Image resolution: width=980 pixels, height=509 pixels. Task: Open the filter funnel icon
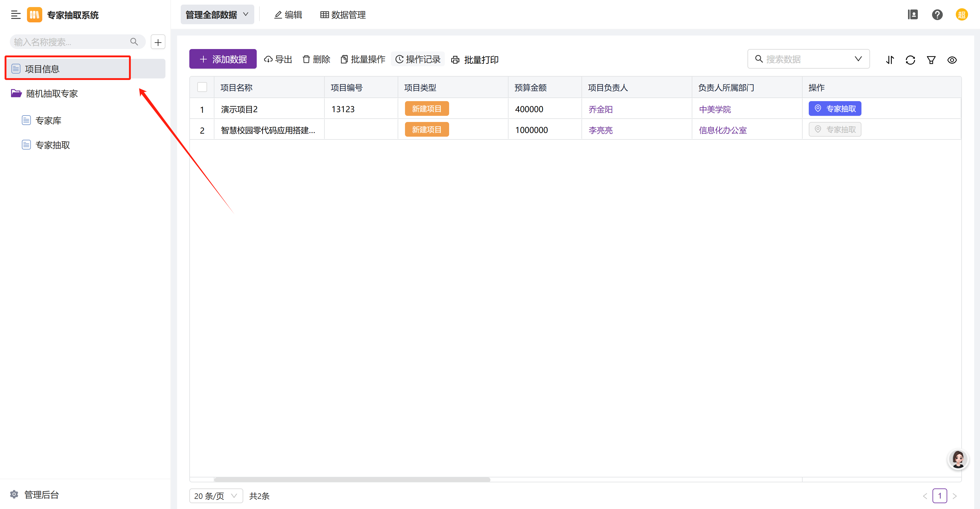(931, 60)
